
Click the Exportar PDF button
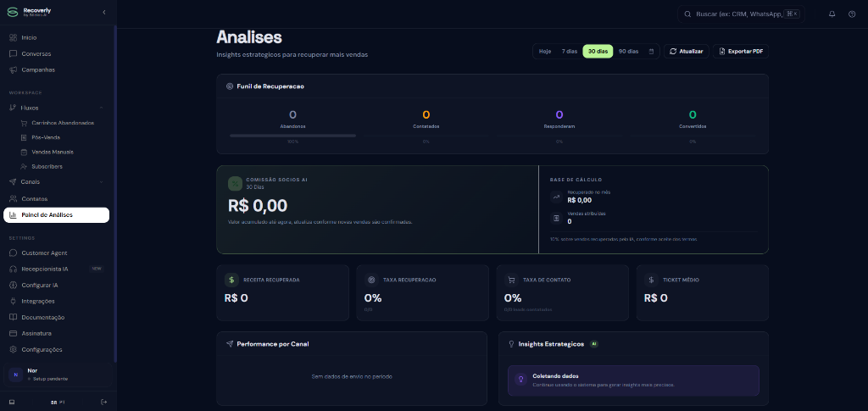click(741, 52)
